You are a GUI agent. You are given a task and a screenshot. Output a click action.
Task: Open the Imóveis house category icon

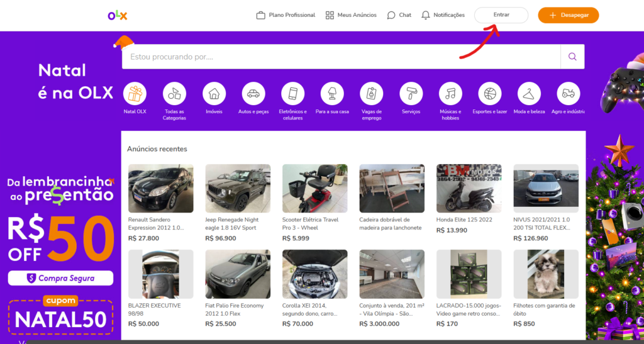pyautogui.click(x=214, y=94)
